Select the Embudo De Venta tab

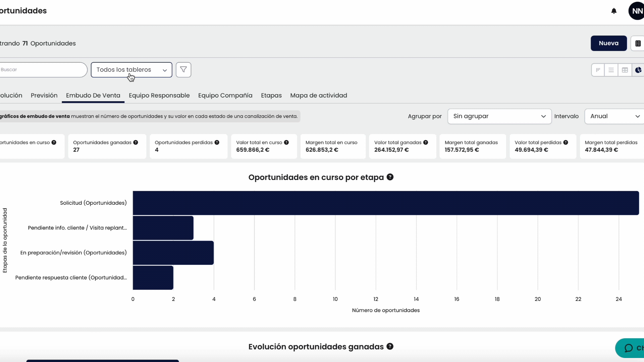(x=93, y=96)
